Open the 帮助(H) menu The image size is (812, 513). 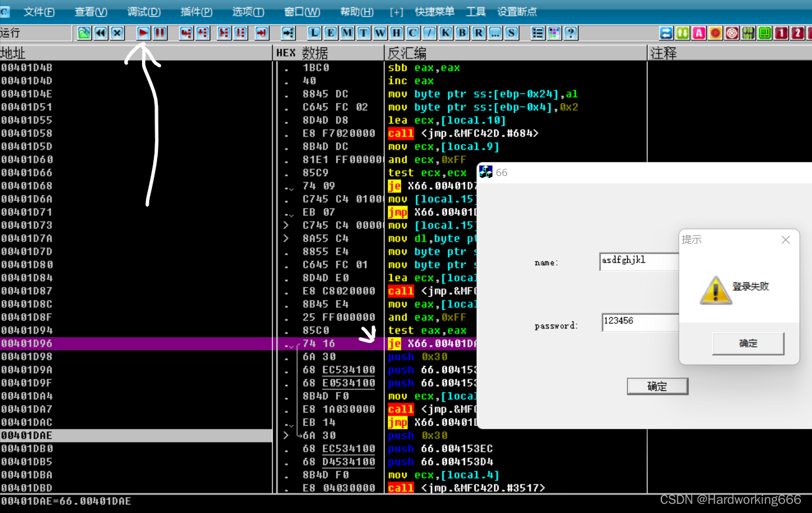click(357, 12)
